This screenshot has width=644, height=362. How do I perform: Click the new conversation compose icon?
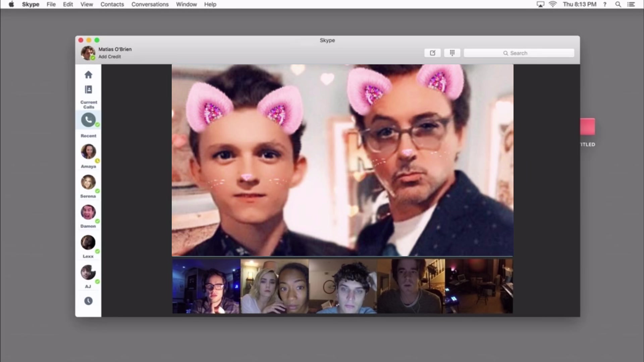[x=432, y=53]
